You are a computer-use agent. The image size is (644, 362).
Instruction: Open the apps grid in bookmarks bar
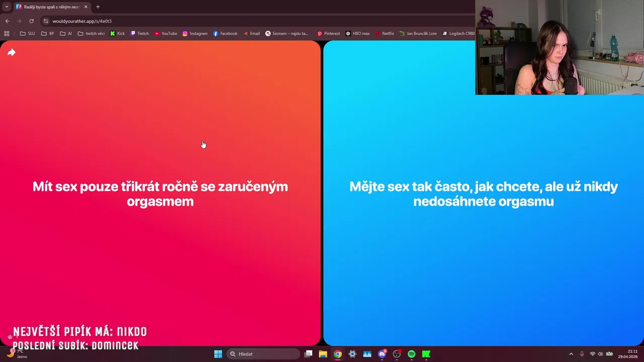pos(7,34)
